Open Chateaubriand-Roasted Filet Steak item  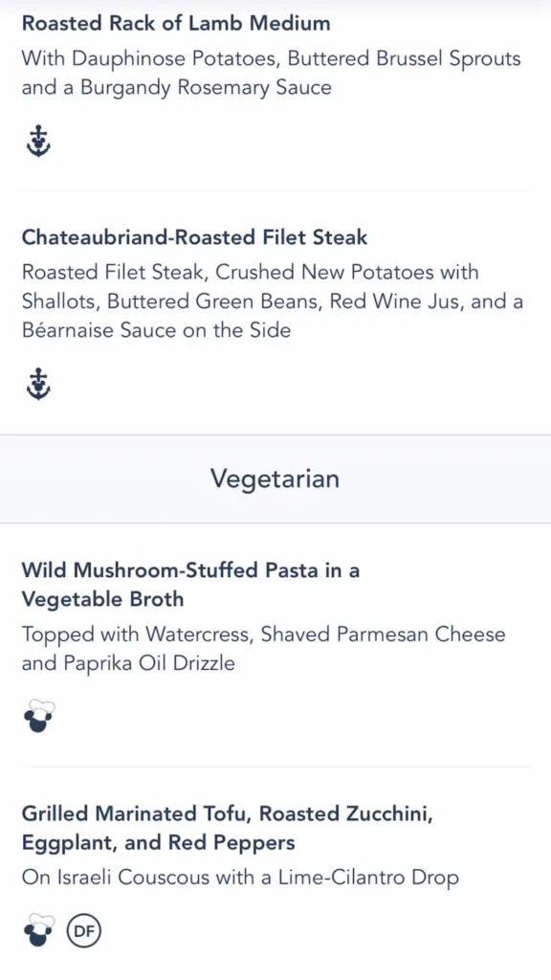point(194,237)
